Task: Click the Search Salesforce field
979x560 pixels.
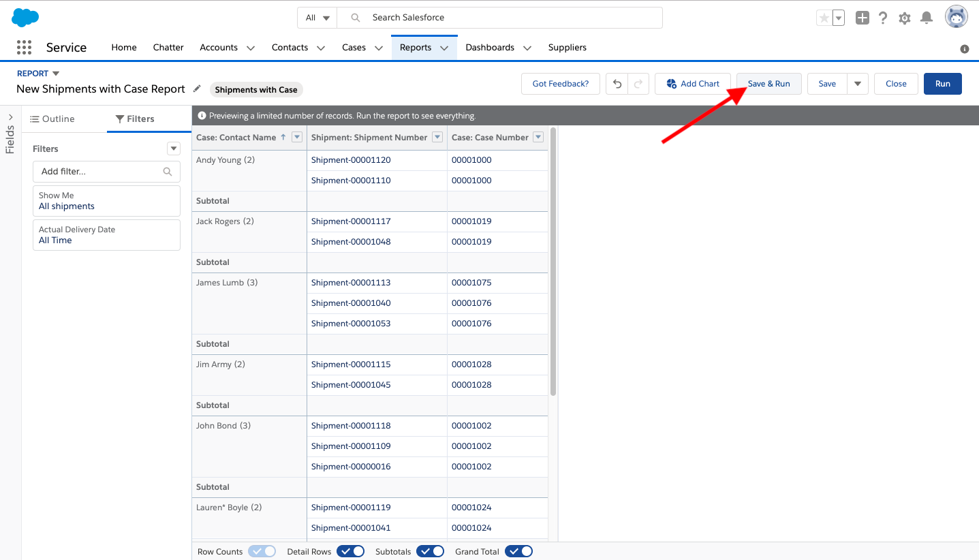Action: point(499,18)
